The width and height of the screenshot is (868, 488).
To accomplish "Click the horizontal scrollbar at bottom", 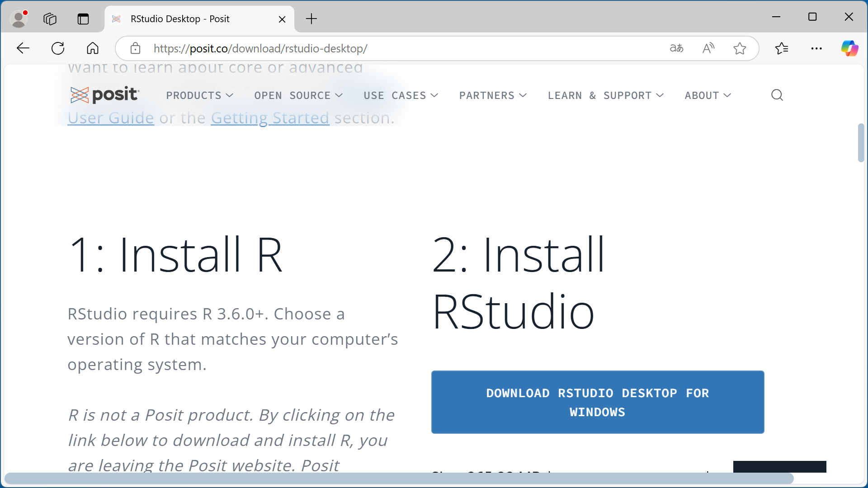I will pyautogui.click(x=398, y=479).
